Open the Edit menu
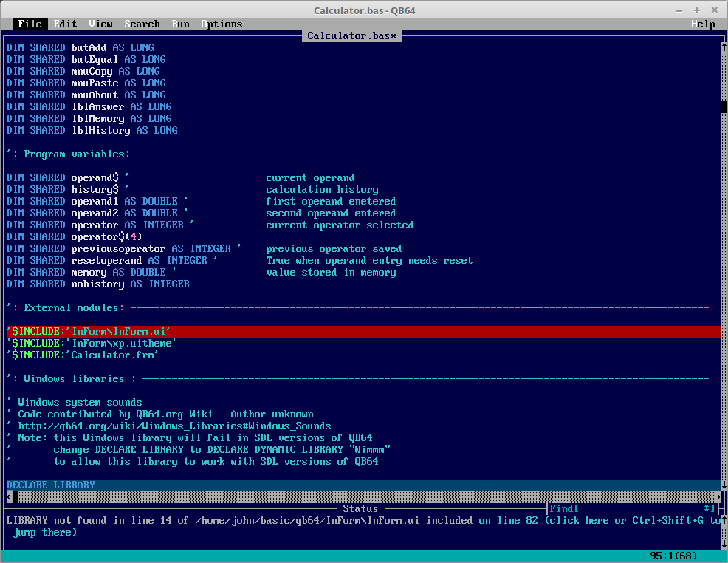This screenshot has width=728, height=563. [x=65, y=24]
